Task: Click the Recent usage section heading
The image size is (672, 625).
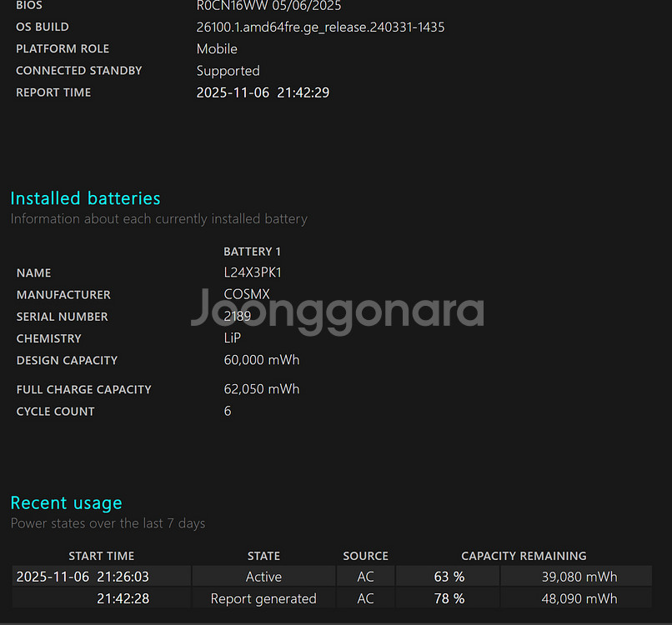Action: (x=66, y=502)
